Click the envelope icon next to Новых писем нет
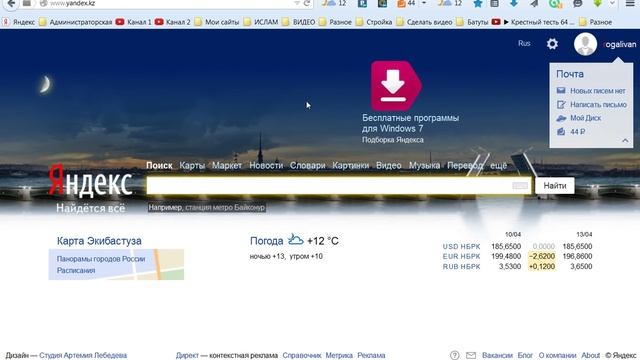The height and width of the screenshot is (360, 640). click(561, 91)
